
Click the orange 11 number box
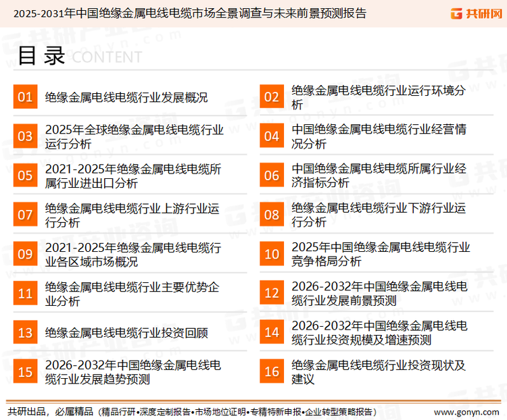[x=25, y=293]
